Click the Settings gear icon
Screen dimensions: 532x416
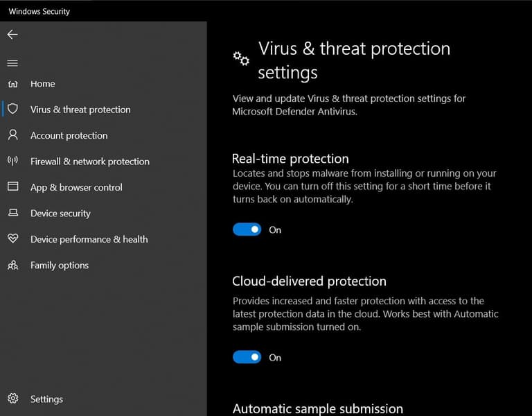click(12, 399)
